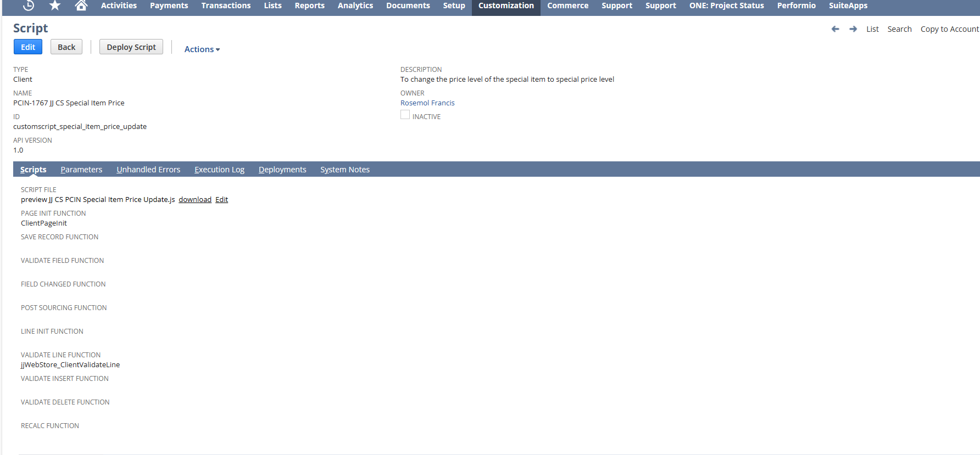Click the Deploy Script button
The image size is (980, 455).
[131, 47]
